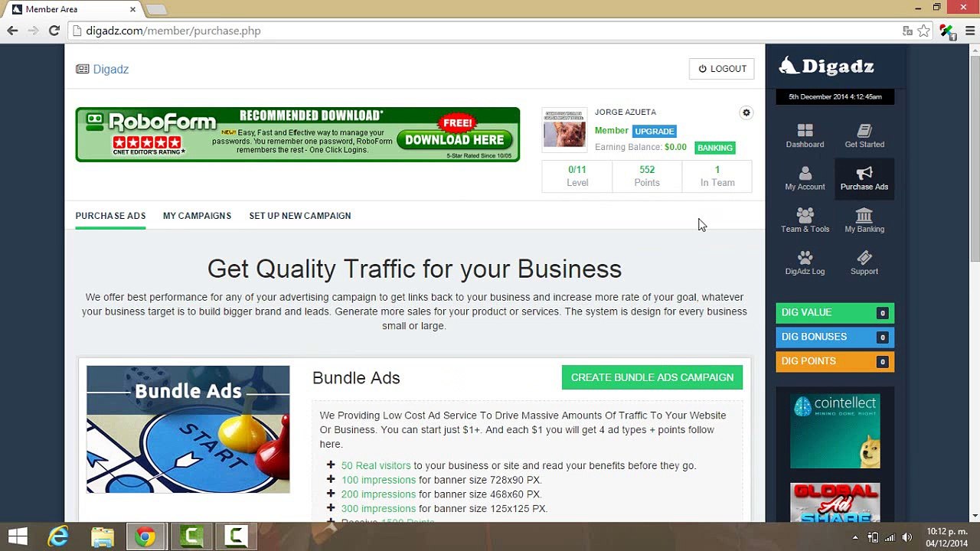Screen dimensions: 980x551
Task: Click the Digadz logo in the sidebar
Action: (827, 66)
